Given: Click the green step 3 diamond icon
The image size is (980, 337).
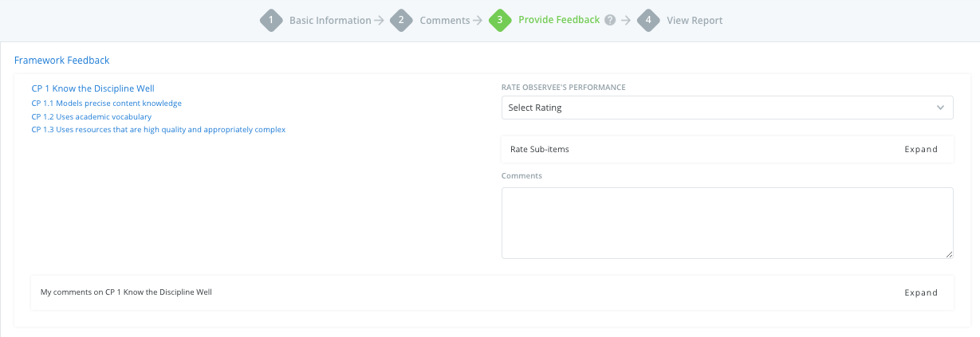Looking at the screenshot, I should [500, 20].
